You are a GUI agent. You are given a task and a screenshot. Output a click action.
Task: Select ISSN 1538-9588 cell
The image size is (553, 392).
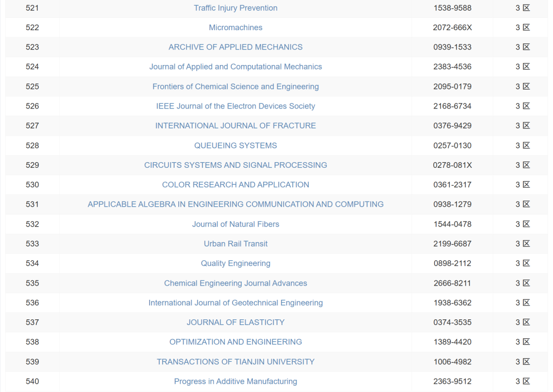pyautogui.click(x=453, y=8)
